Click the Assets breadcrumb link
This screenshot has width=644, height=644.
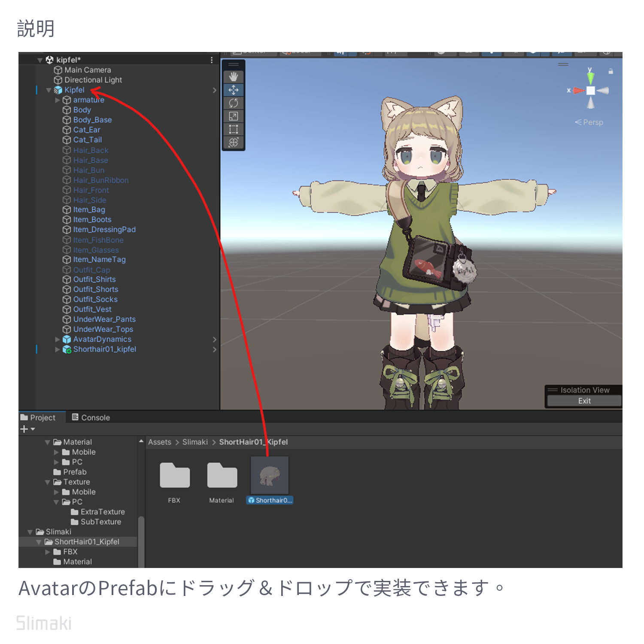pos(159,442)
